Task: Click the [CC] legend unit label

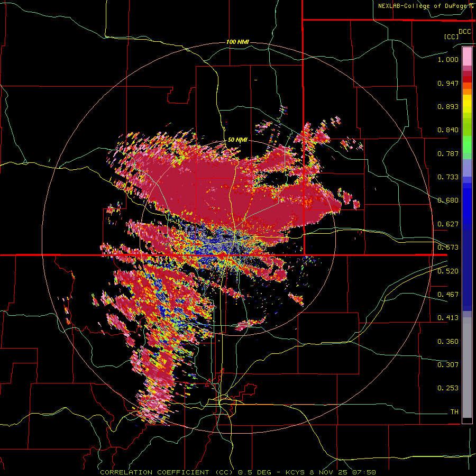Action: [451, 36]
